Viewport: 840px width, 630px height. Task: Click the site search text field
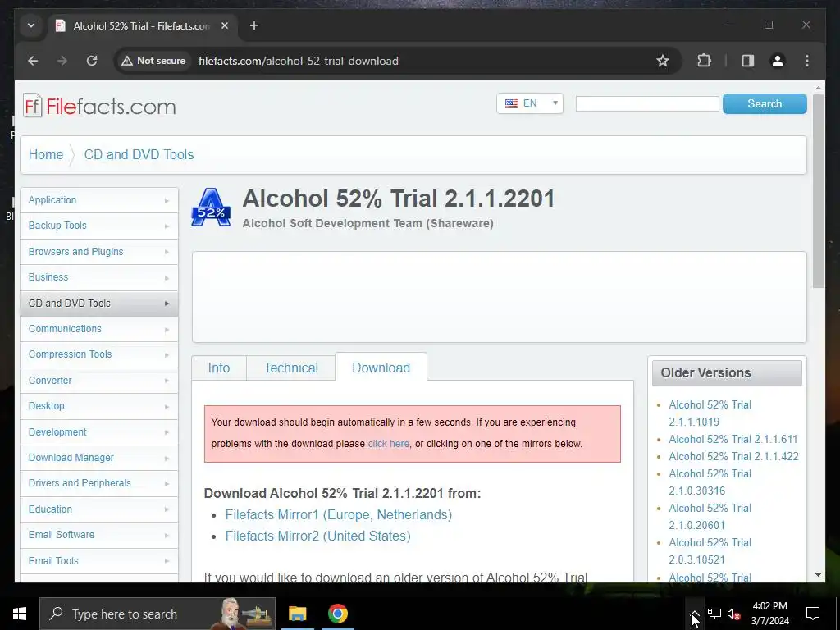tap(647, 103)
